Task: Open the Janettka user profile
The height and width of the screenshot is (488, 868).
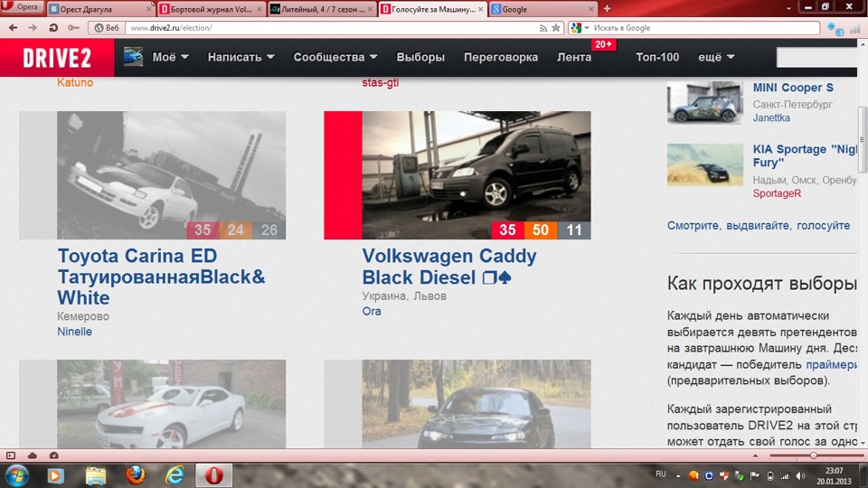Action: (771, 117)
